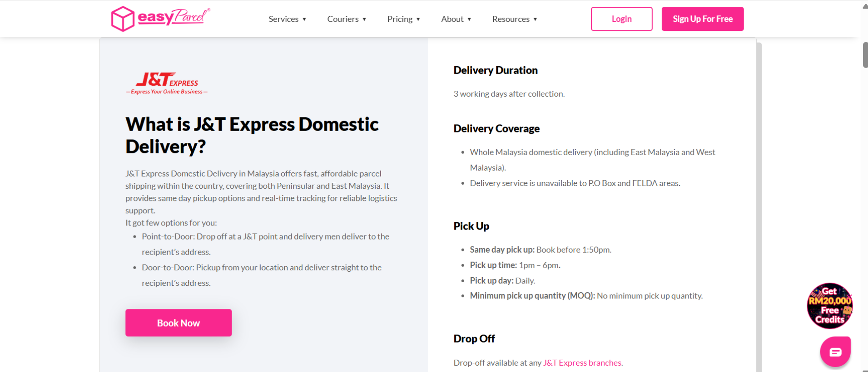868x372 pixels.
Task: Click the 'Pick up time:' line
Action: tap(515, 265)
